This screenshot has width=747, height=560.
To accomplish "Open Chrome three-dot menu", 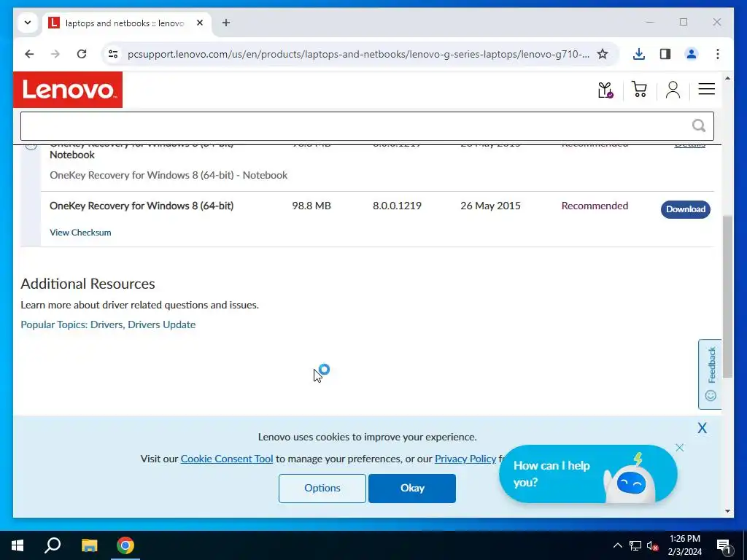I will 718,54.
